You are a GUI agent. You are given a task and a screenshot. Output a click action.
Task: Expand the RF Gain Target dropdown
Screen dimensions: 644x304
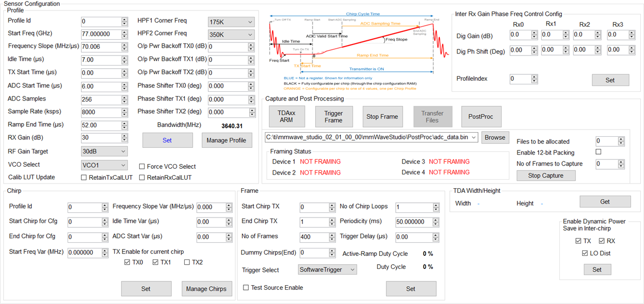click(104, 151)
